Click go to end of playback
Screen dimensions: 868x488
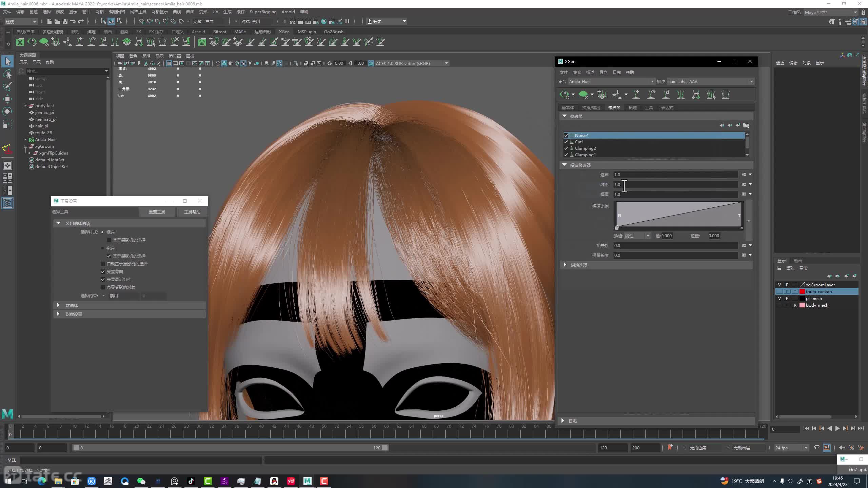[861, 429]
